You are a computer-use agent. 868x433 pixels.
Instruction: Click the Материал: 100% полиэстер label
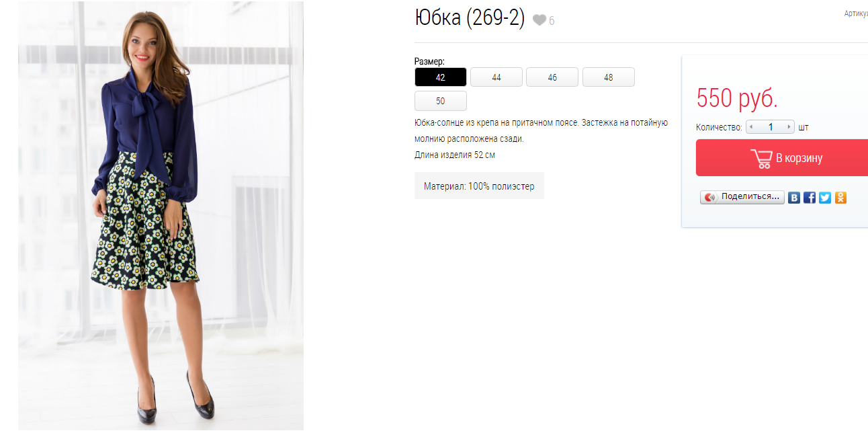click(x=479, y=186)
